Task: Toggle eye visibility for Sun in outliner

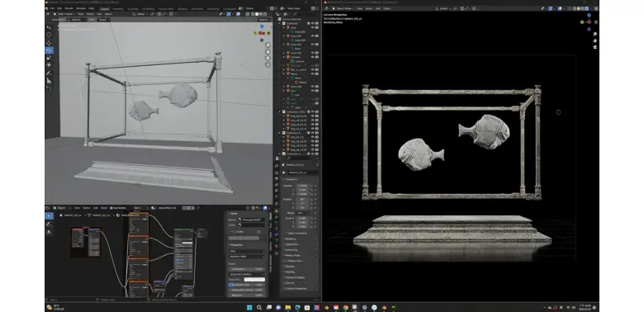Action: 313,90
